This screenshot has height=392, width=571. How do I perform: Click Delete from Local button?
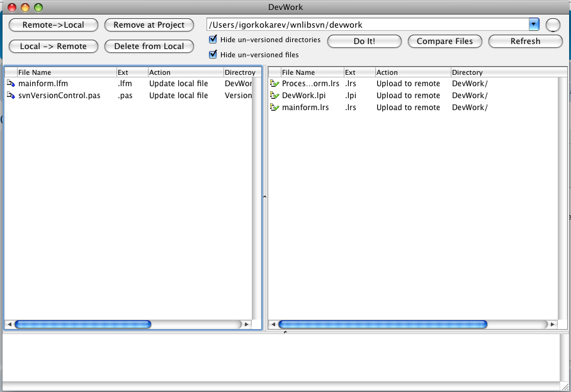[149, 46]
